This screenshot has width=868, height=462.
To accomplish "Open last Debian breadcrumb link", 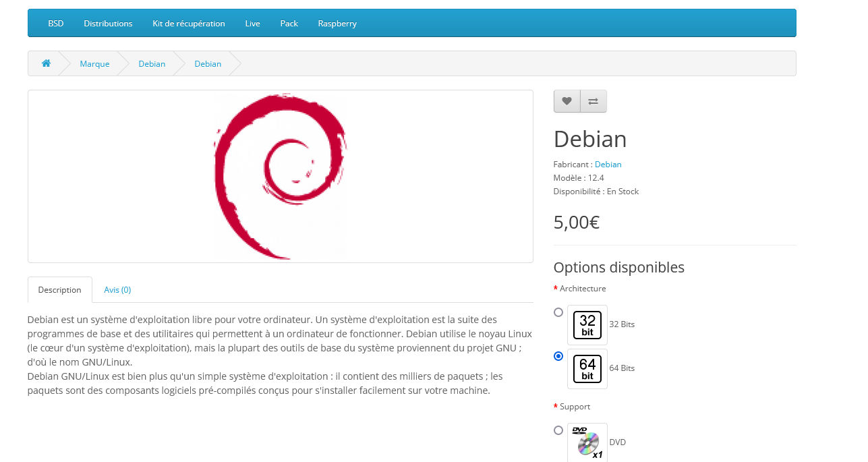I will point(208,64).
